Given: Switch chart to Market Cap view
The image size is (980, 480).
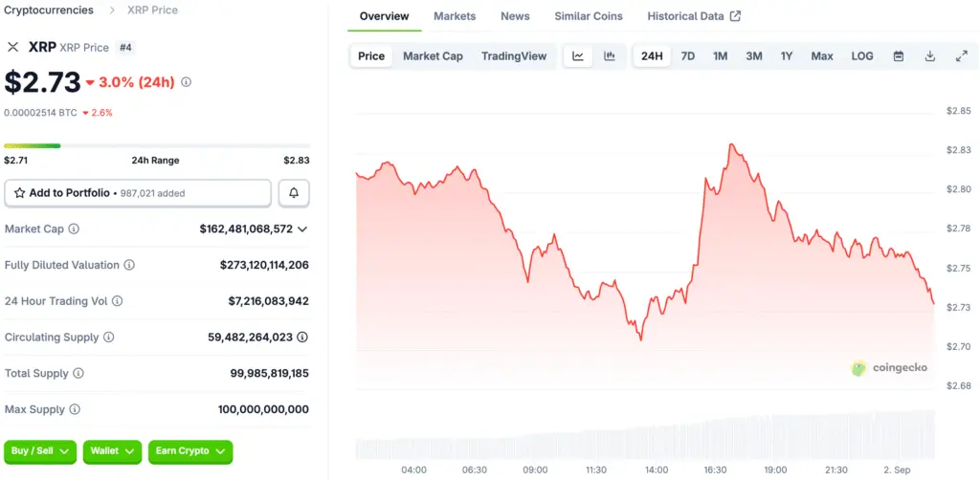Looking at the screenshot, I should [x=433, y=56].
